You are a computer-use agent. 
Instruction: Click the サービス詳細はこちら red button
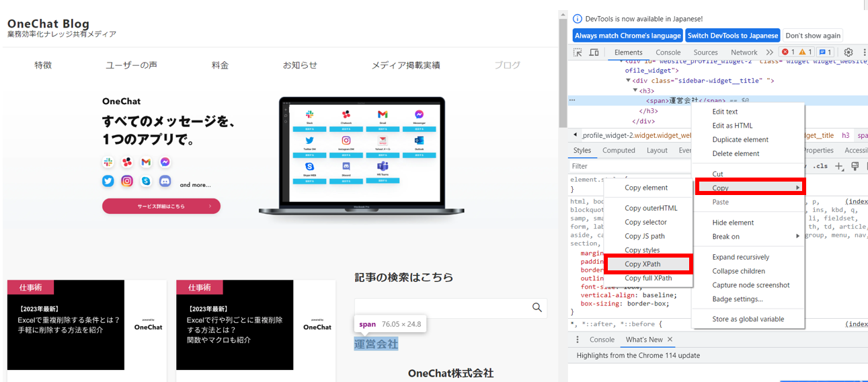(x=161, y=206)
